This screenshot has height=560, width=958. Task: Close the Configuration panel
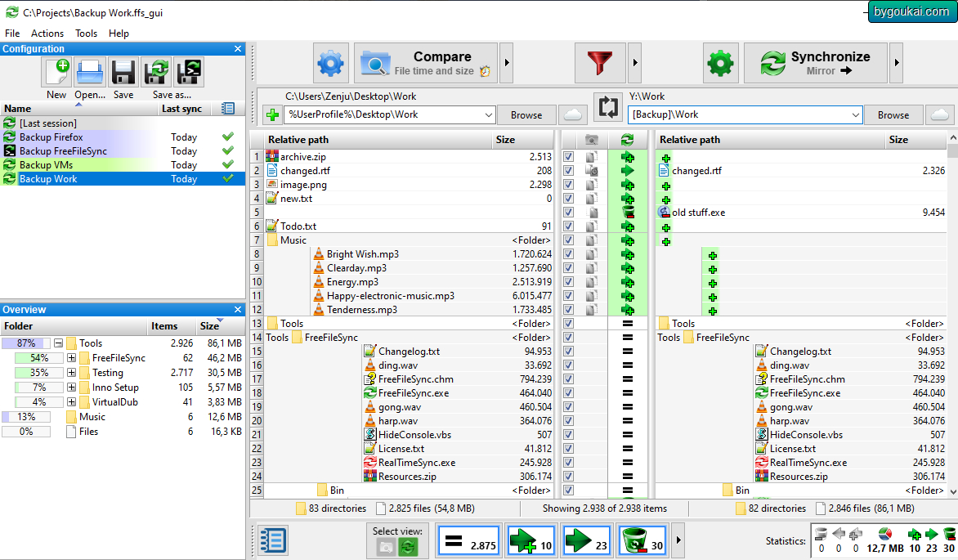238,49
